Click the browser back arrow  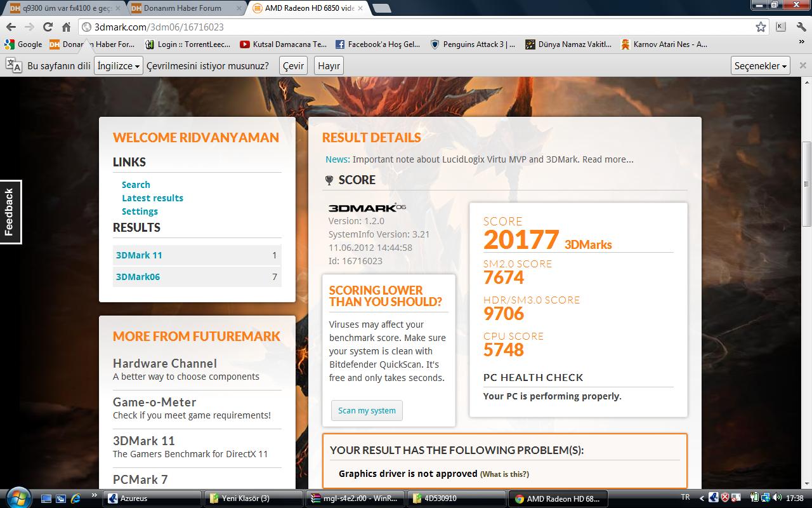point(11,27)
